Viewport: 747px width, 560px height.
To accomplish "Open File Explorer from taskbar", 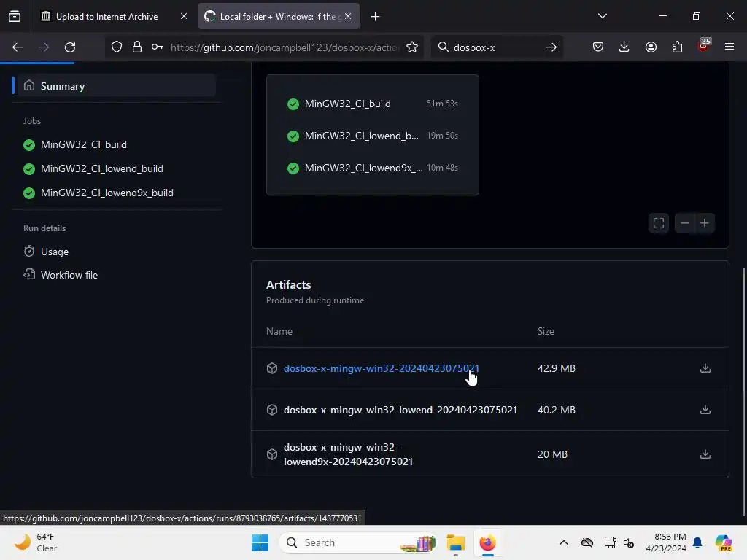I will [456, 542].
